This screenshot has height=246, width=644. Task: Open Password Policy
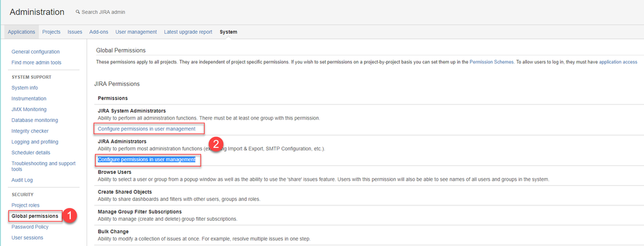[30, 227]
